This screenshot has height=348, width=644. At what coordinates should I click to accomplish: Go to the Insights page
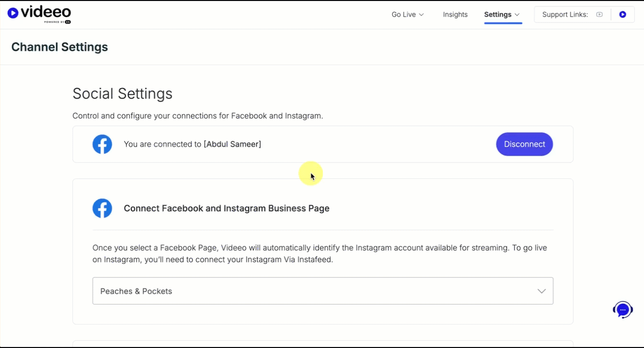(455, 15)
